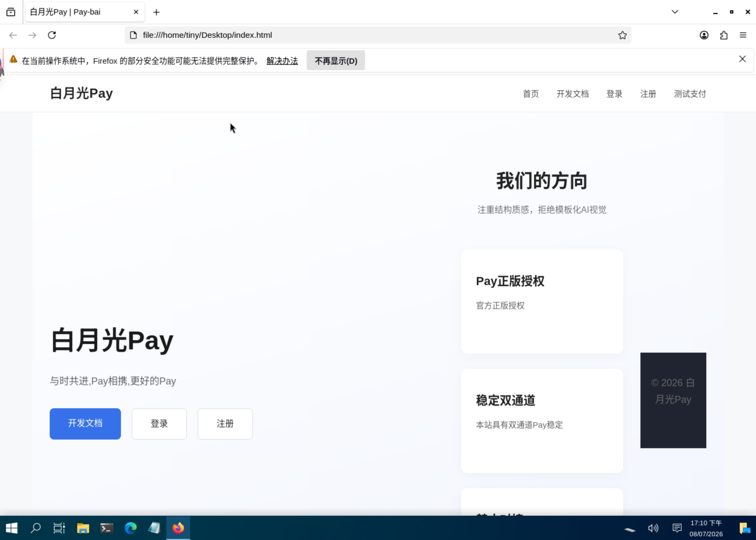Open the taskbar clock showing 17:10 下午
Viewport: 756px width, 540px height.
tap(706, 528)
